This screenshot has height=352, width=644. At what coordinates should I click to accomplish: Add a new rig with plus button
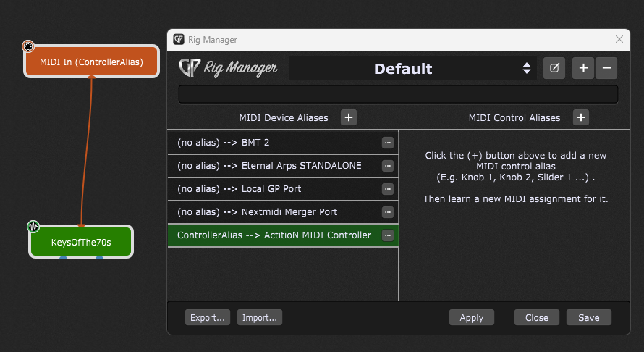(x=583, y=68)
